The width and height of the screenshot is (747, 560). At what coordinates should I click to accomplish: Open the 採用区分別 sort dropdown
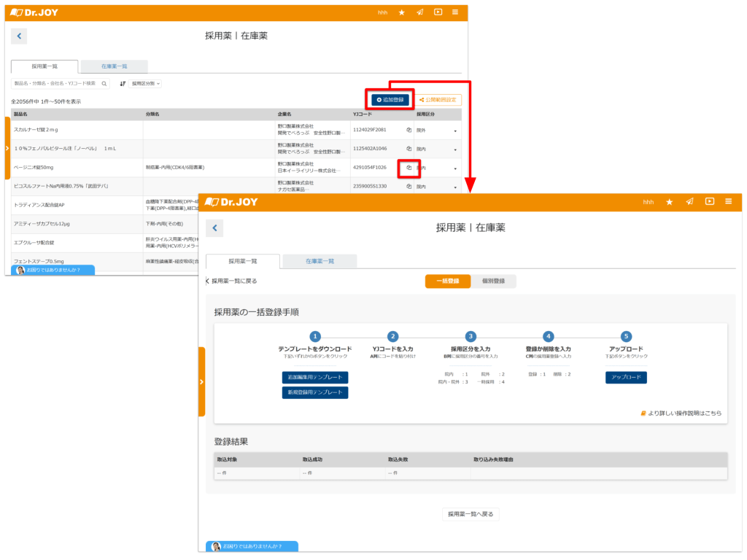coord(146,84)
